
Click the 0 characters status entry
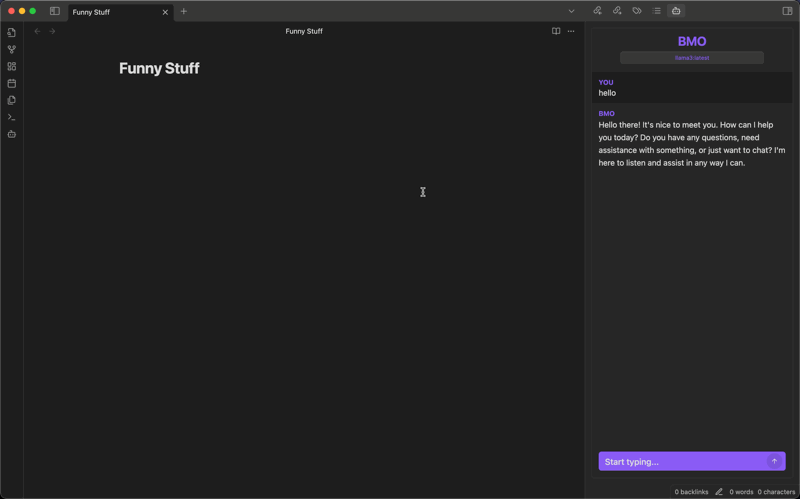point(776,492)
